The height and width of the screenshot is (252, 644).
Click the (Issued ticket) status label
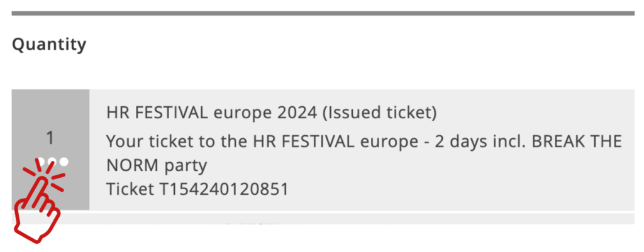(x=379, y=113)
